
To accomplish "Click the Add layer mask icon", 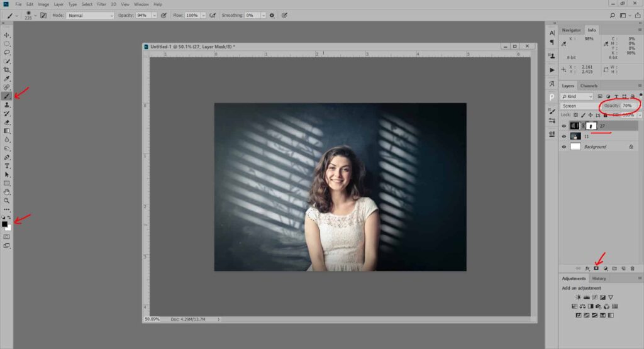I will click(x=596, y=269).
